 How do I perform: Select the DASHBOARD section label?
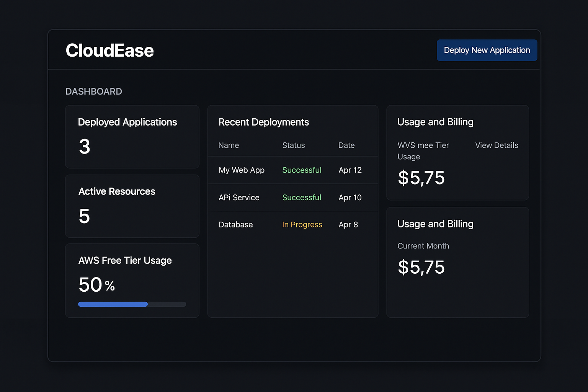click(94, 91)
